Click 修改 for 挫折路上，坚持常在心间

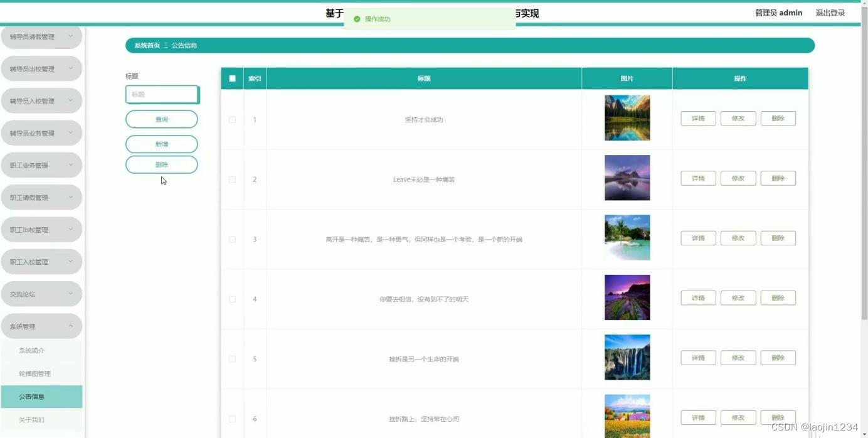(738, 418)
